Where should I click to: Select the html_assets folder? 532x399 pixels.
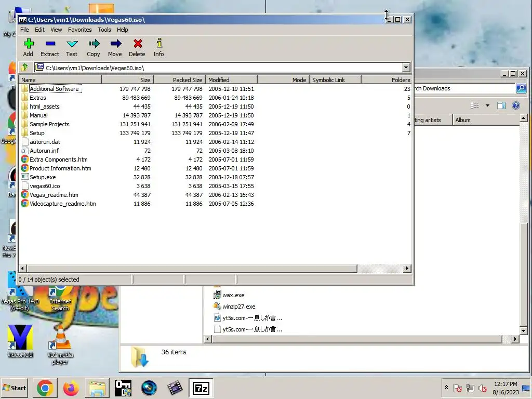45,107
